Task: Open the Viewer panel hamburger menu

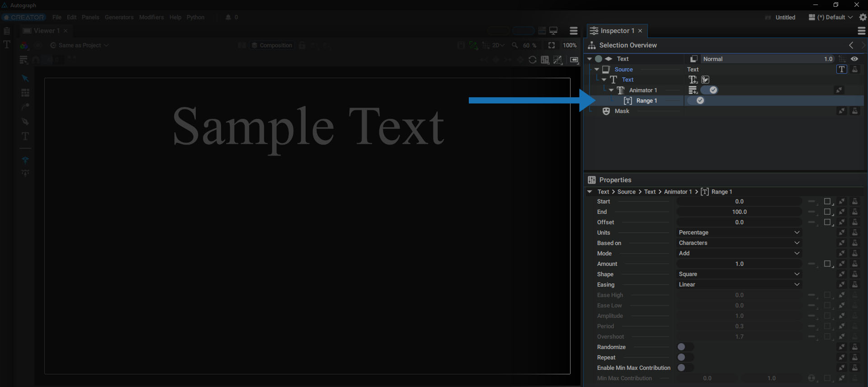Action: pos(574,31)
